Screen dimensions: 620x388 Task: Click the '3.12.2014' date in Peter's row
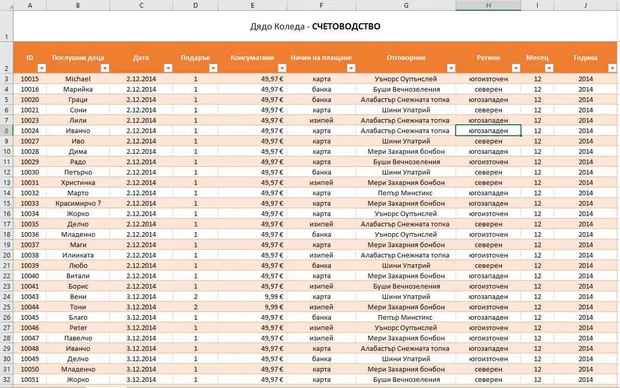[141, 327]
